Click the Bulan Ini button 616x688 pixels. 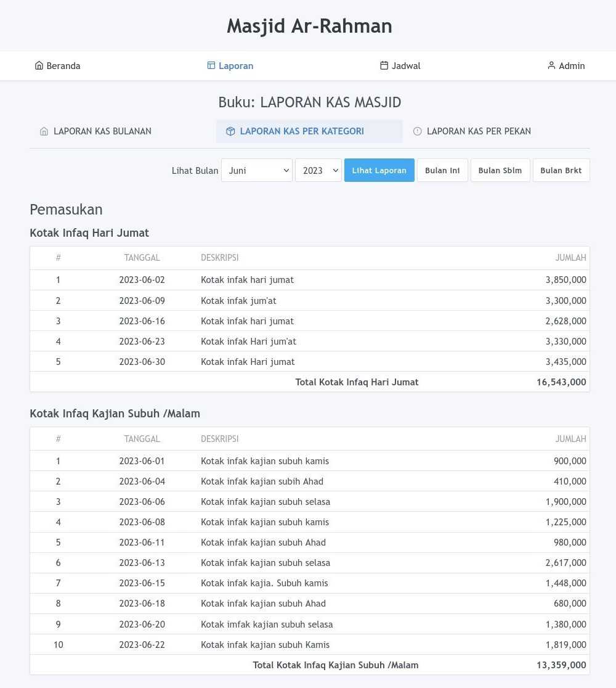pos(442,171)
